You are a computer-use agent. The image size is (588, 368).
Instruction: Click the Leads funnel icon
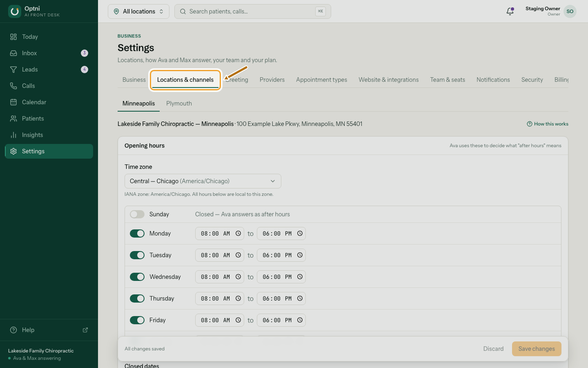pyautogui.click(x=13, y=70)
